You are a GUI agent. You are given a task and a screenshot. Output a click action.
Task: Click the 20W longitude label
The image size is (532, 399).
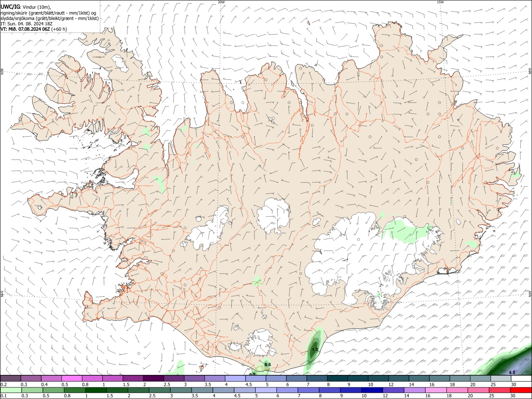(221, 2)
